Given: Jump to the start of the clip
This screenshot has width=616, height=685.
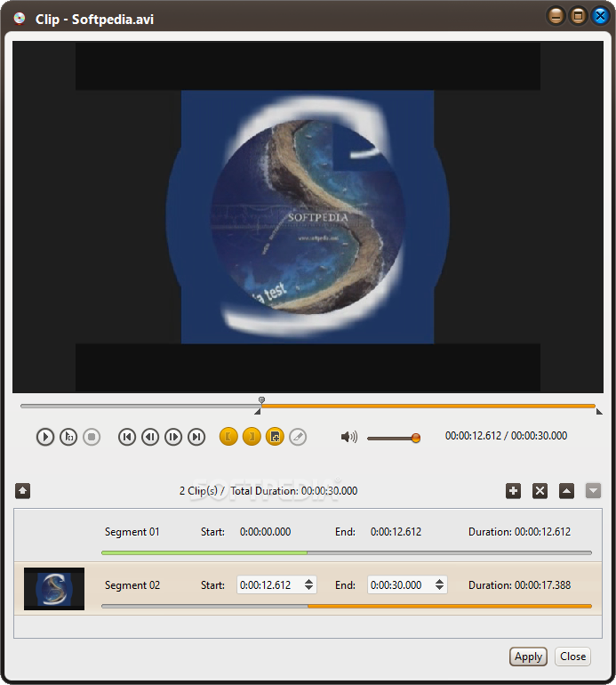Looking at the screenshot, I should [x=127, y=437].
